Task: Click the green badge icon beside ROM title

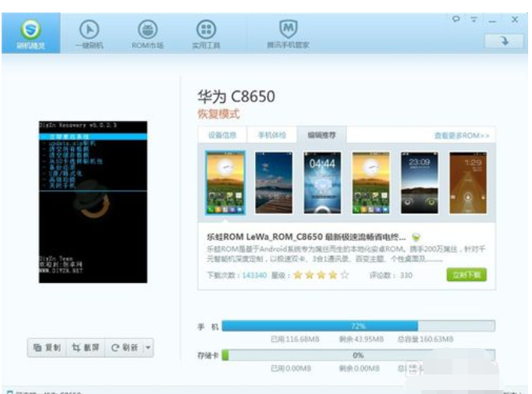Action: [x=417, y=237]
